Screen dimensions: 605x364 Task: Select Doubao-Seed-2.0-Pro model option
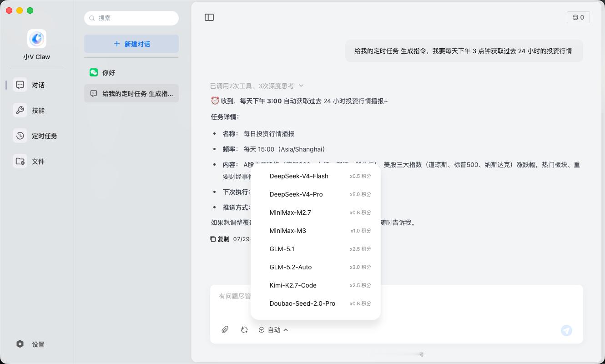click(316, 303)
